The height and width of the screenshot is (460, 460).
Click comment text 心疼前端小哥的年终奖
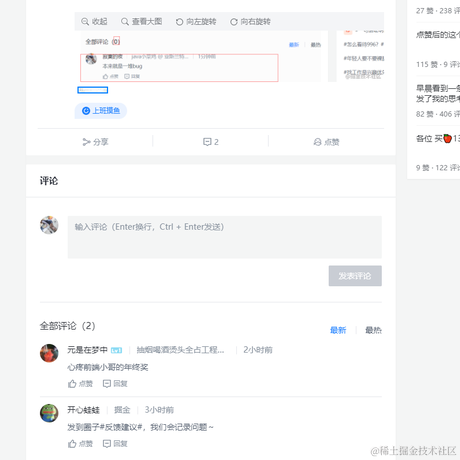108,367
